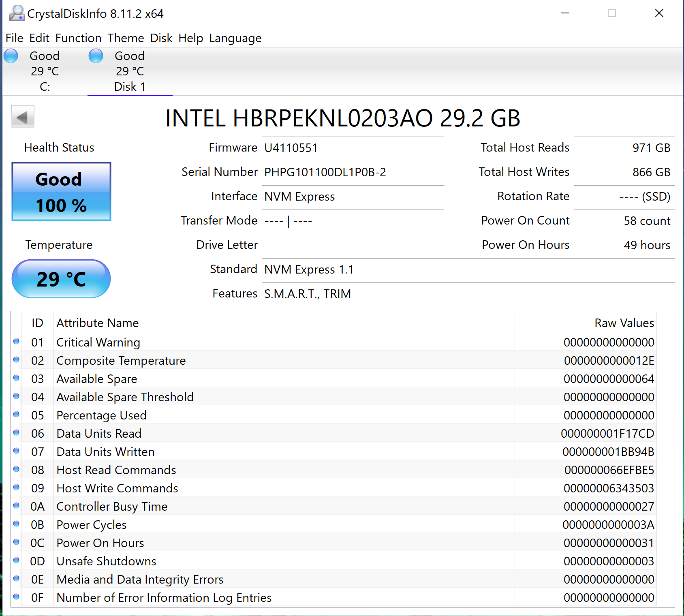
Task: Click the status dot beside Unsafe Shutdowns
Action: coord(16,560)
